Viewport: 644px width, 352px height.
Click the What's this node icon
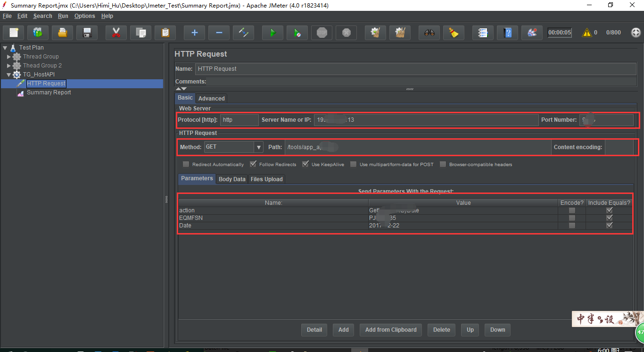click(532, 33)
